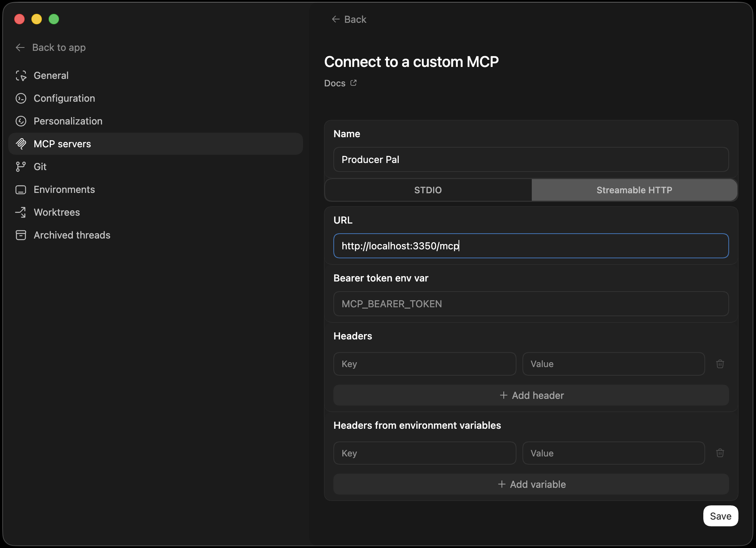
Task: Click the Git branch icon
Action: pyautogui.click(x=21, y=166)
